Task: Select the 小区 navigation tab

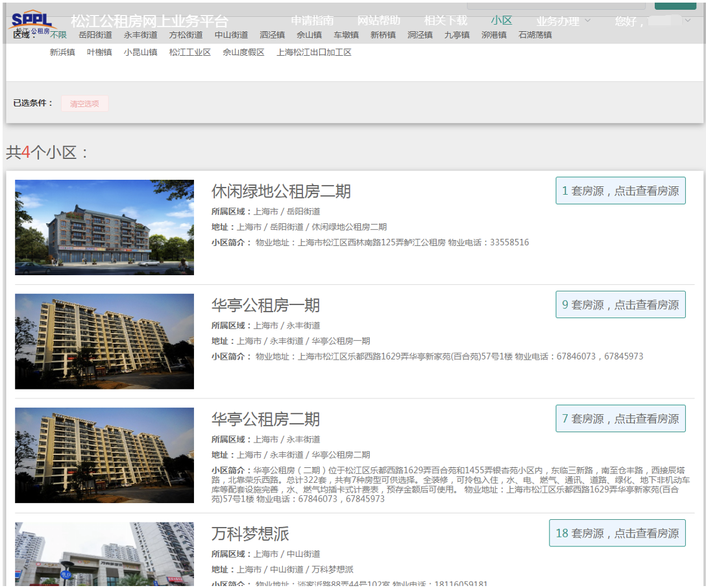Action: click(502, 21)
